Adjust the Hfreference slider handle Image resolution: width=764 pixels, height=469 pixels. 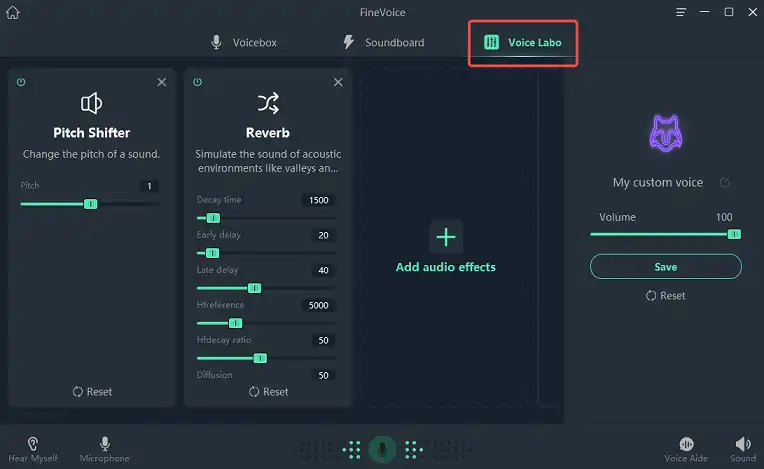click(235, 323)
